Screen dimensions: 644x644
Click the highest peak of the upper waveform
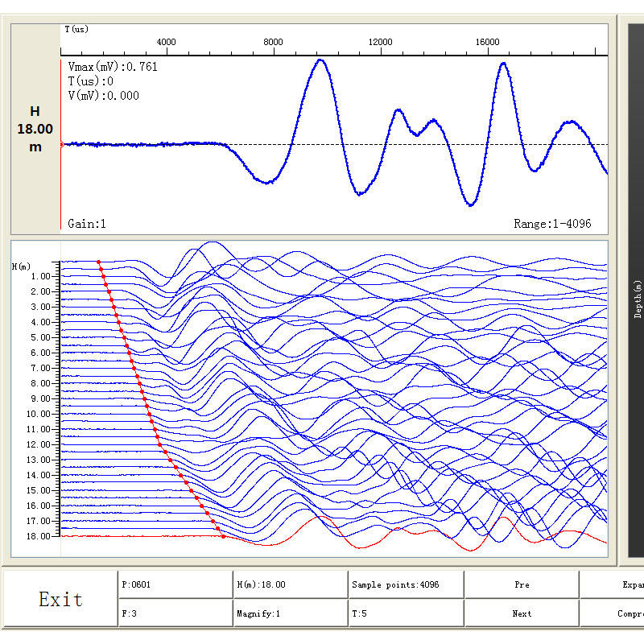320,60
